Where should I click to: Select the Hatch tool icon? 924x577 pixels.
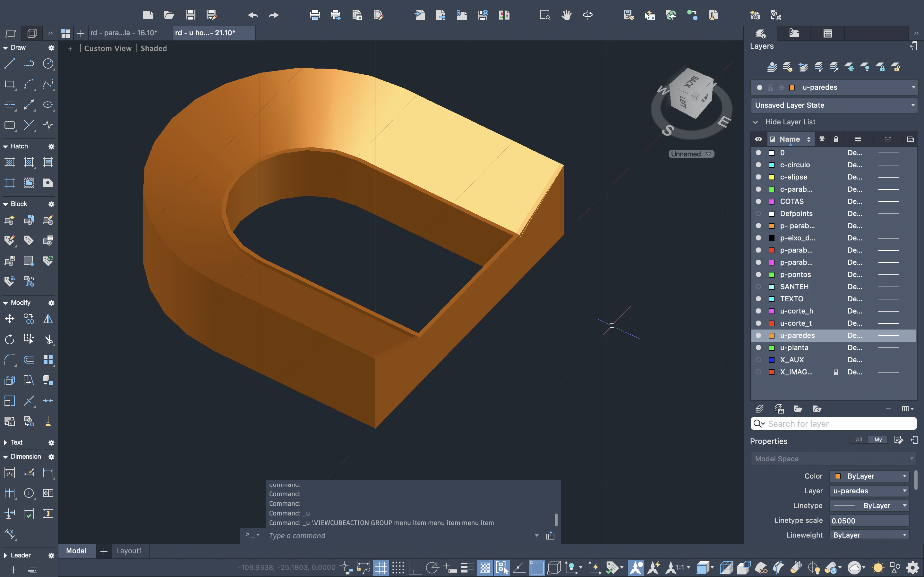(10, 162)
